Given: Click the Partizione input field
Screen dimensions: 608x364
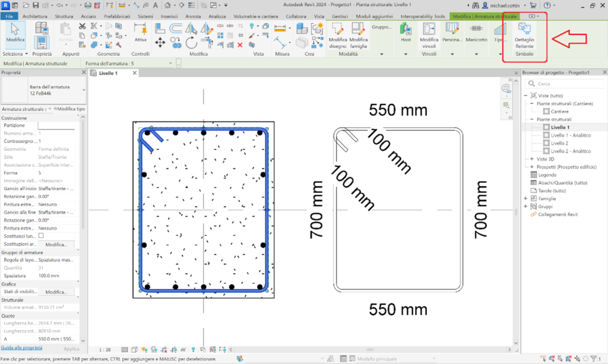Looking at the screenshot, I should [x=56, y=126].
